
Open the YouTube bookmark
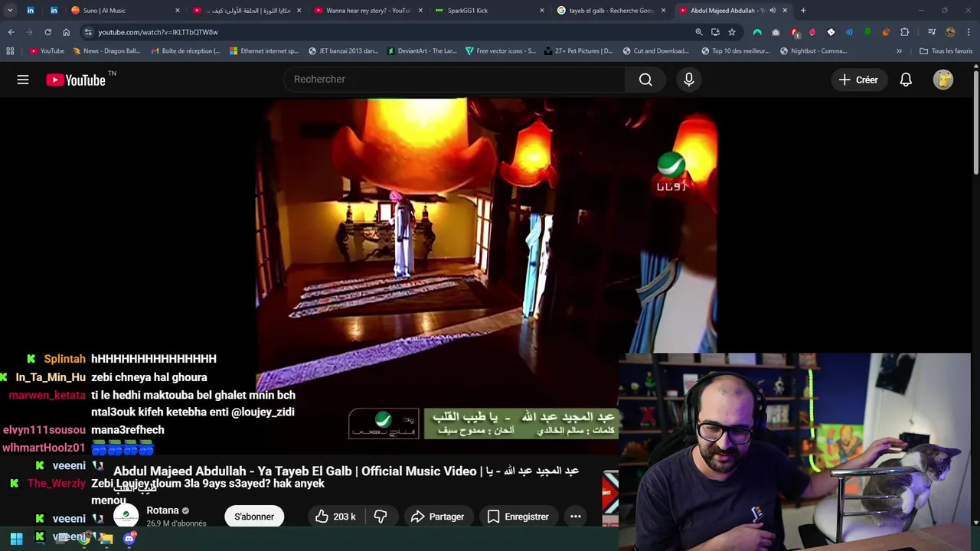point(47,51)
